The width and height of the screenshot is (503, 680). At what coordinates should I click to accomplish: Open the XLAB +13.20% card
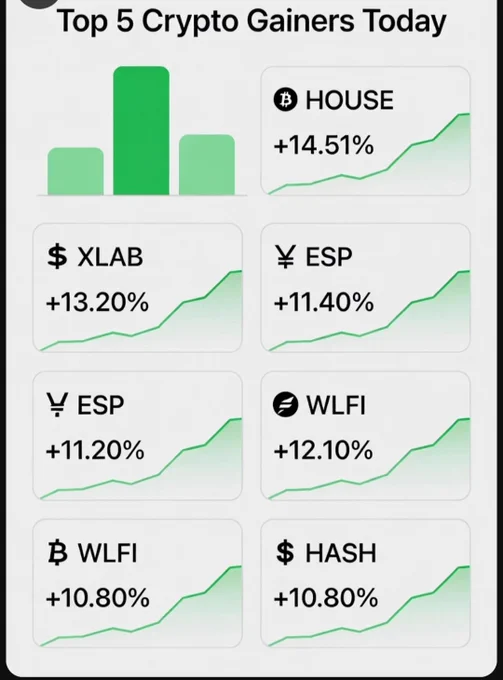(x=137, y=288)
